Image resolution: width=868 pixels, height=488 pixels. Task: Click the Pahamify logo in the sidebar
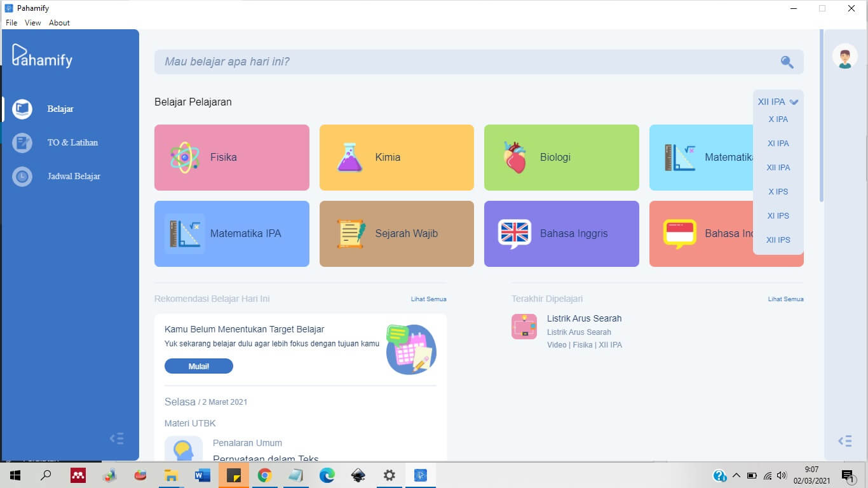pos(42,56)
